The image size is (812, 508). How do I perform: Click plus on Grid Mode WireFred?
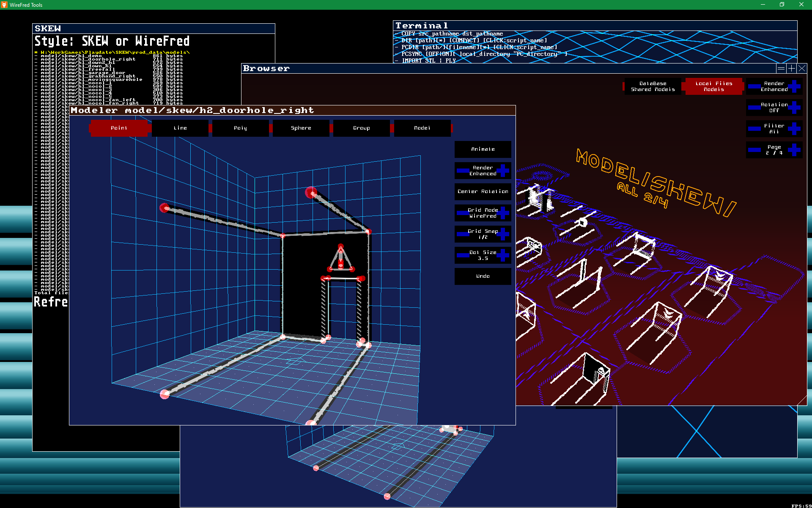point(503,213)
